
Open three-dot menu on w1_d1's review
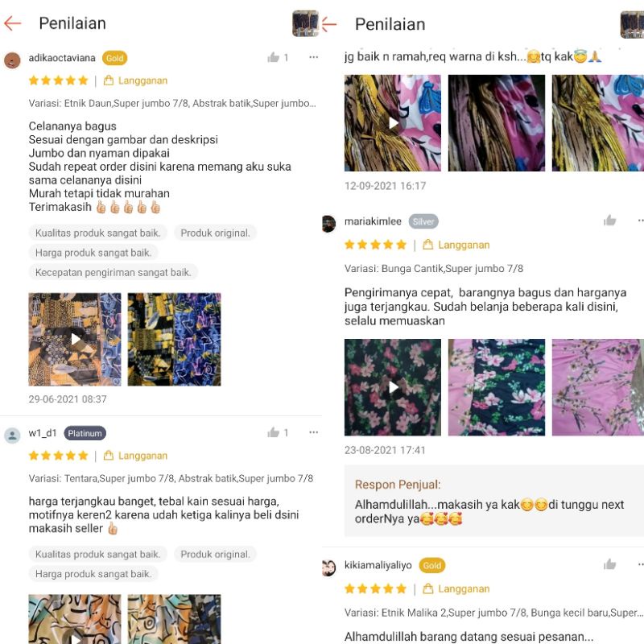click(313, 432)
